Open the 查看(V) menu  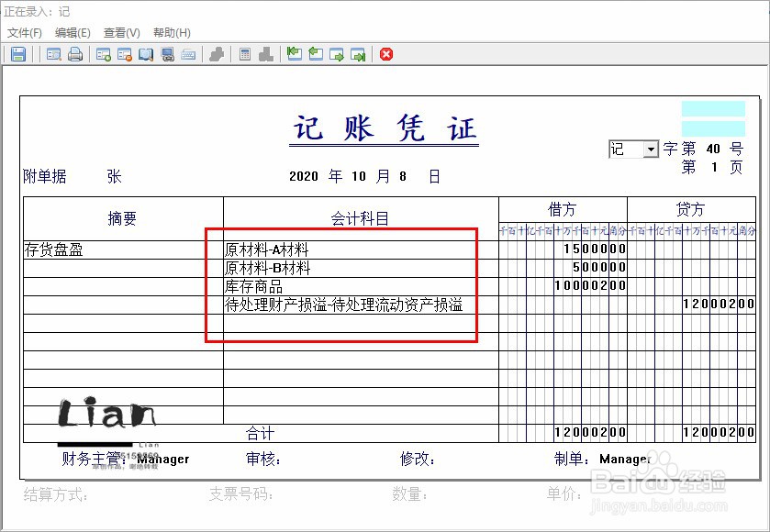123,32
